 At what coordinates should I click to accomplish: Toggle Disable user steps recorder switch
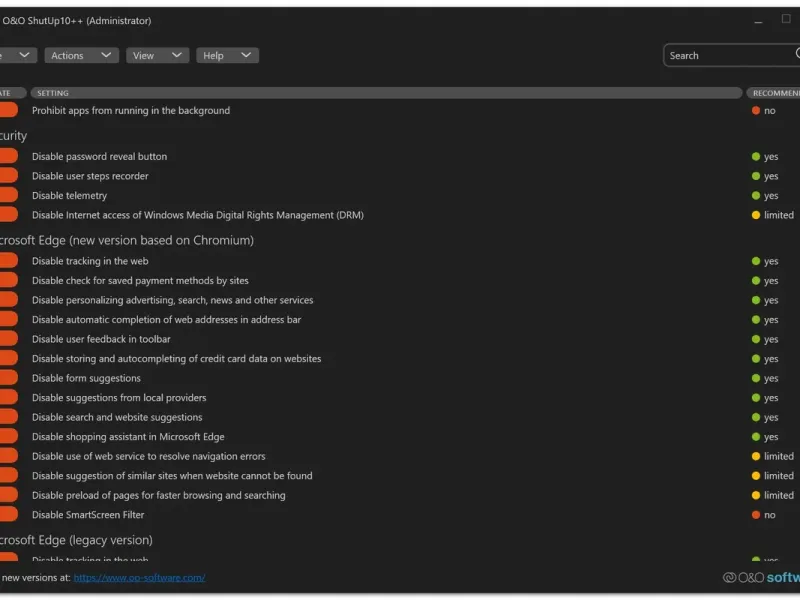[9, 176]
